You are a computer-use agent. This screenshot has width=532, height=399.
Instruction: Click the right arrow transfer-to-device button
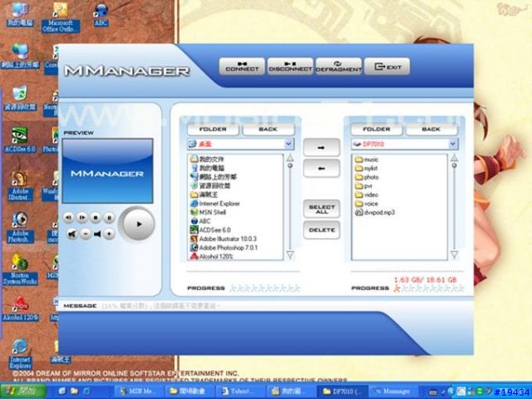tap(322, 148)
